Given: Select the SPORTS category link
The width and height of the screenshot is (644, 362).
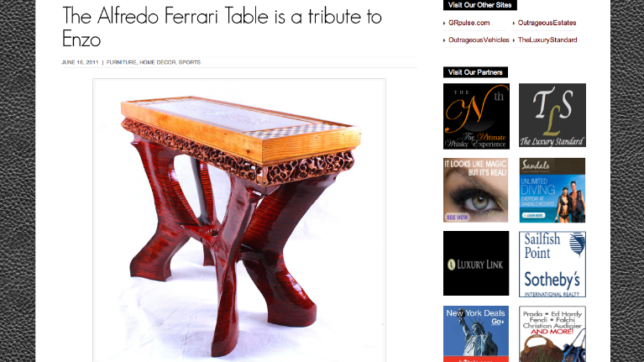Looking at the screenshot, I should tap(190, 62).
